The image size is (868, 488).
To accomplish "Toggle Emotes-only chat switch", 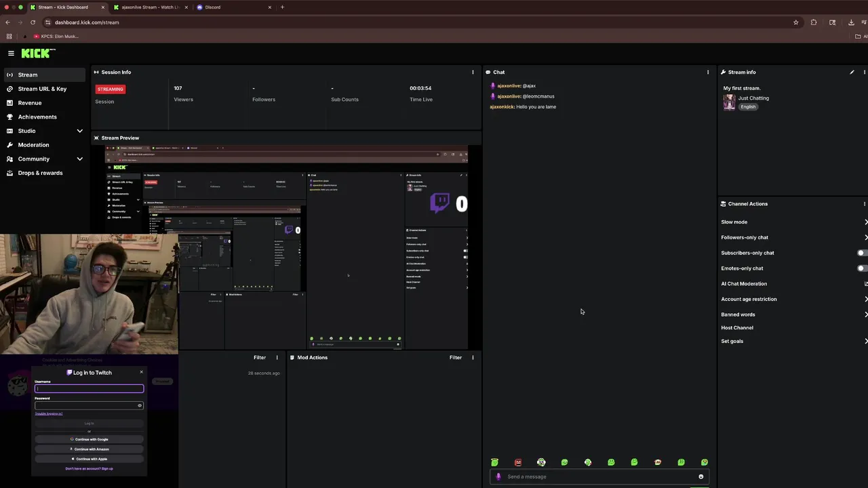I will 862,268.
